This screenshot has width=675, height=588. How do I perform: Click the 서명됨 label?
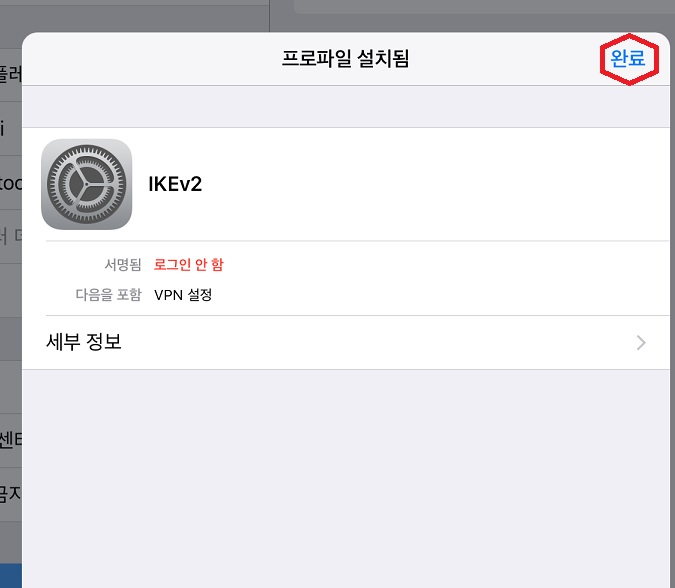pyautogui.click(x=123, y=264)
